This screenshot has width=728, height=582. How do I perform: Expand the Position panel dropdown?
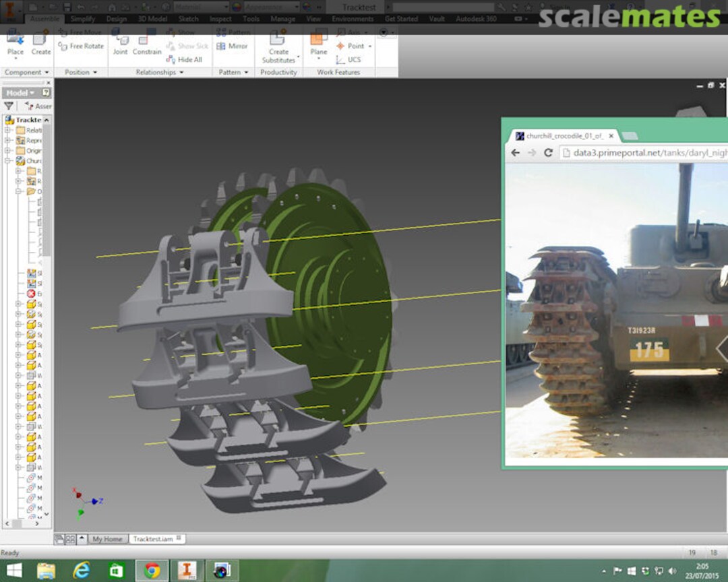(81, 72)
